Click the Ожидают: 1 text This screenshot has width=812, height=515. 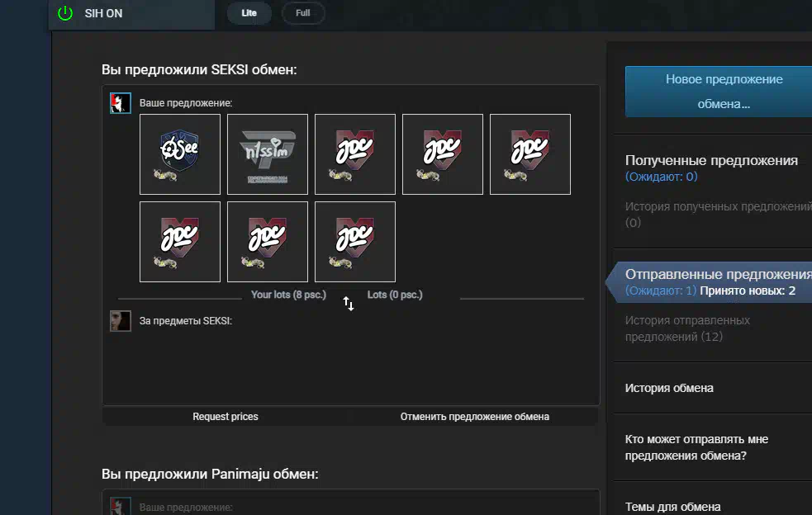point(661,291)
